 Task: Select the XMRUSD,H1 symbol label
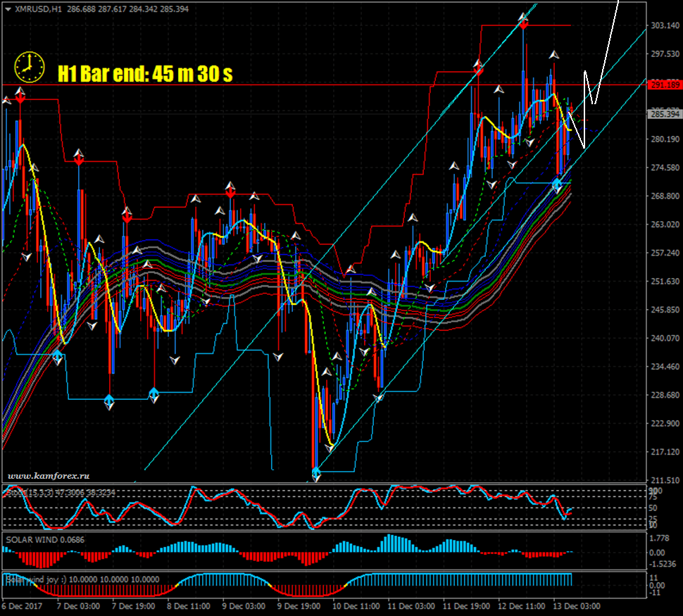[38, 9]
